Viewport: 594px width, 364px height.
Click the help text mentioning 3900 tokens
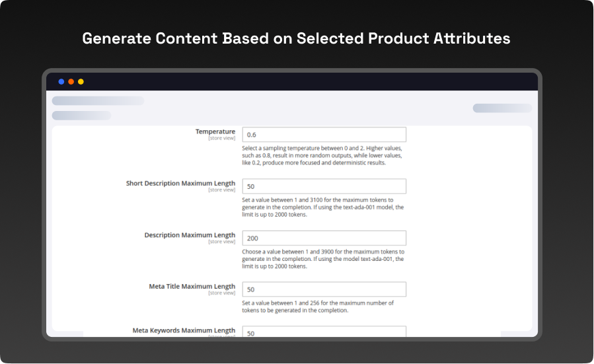point(322,258)
